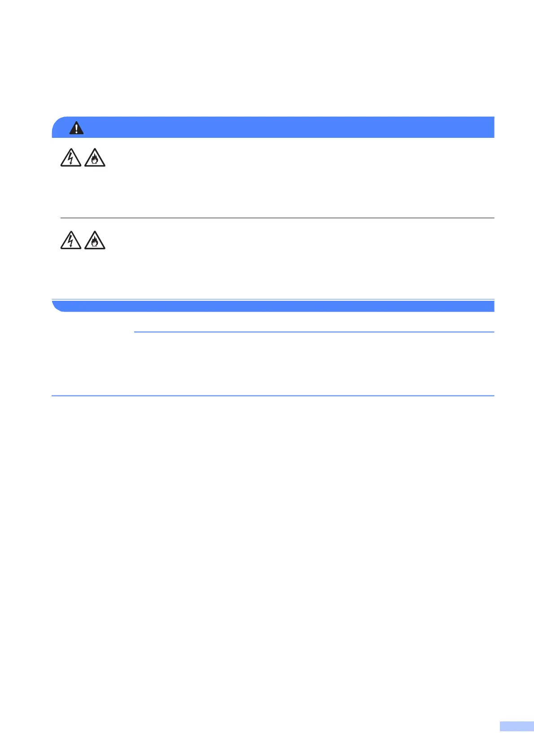Click the blank top margin above the warning banner
Image resolution: width=534 pixels, height=756 pixels.
pyautogui.click(x=273, y=58)
